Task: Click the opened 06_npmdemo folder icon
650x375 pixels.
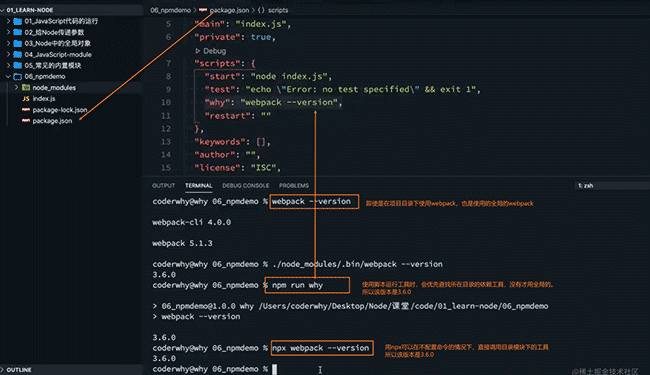Action: pos(17,77)
